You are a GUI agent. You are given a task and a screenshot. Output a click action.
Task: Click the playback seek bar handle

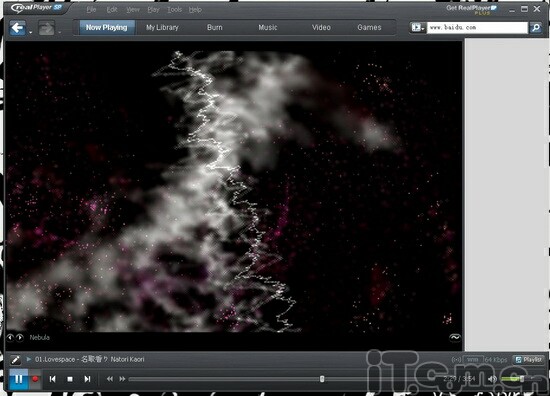tap(322, 379)
